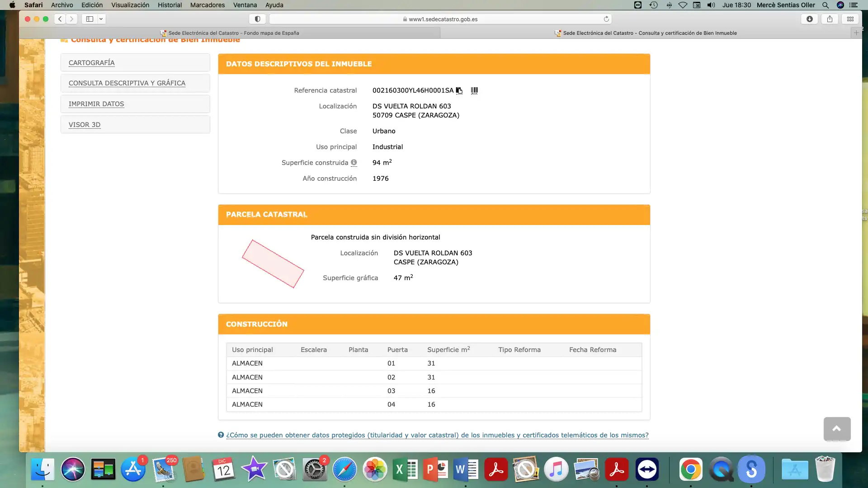Open Finder from the Dock
868x488 pixels.
click(x=42, y=469)
